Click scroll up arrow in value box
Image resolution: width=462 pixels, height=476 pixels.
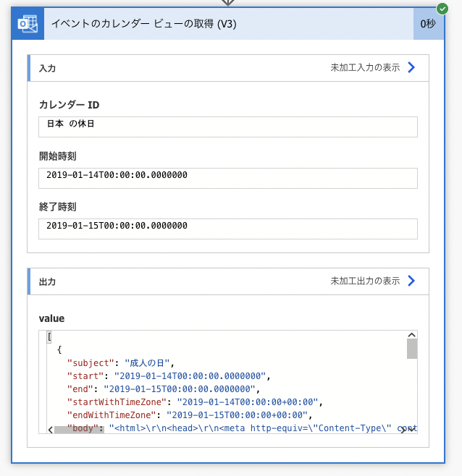(412, 335)
